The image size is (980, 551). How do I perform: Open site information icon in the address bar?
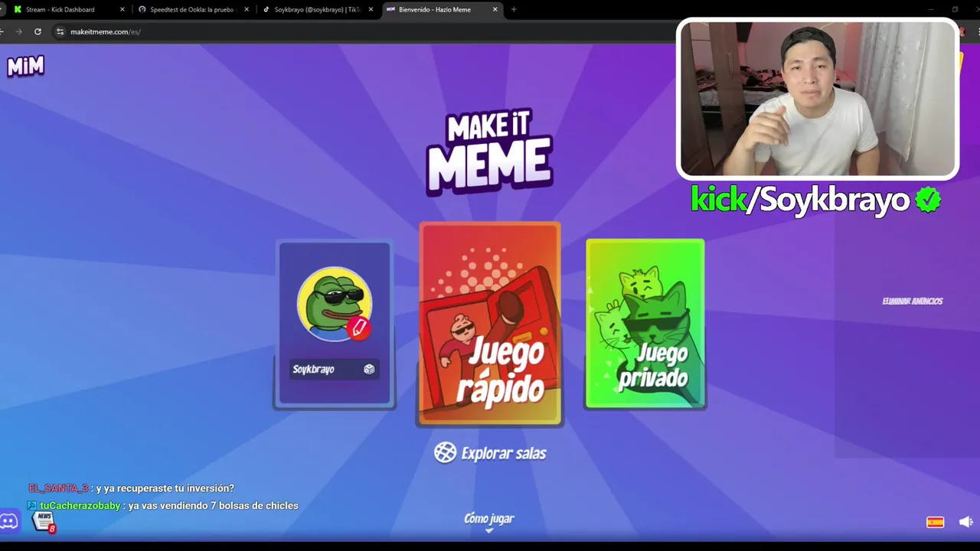click(60, 31)
